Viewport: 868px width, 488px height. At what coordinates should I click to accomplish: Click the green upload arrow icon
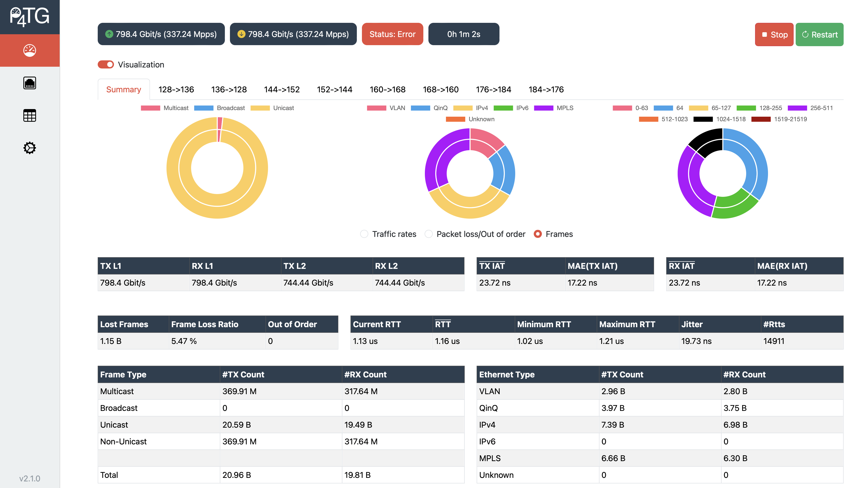click(109, 34)
